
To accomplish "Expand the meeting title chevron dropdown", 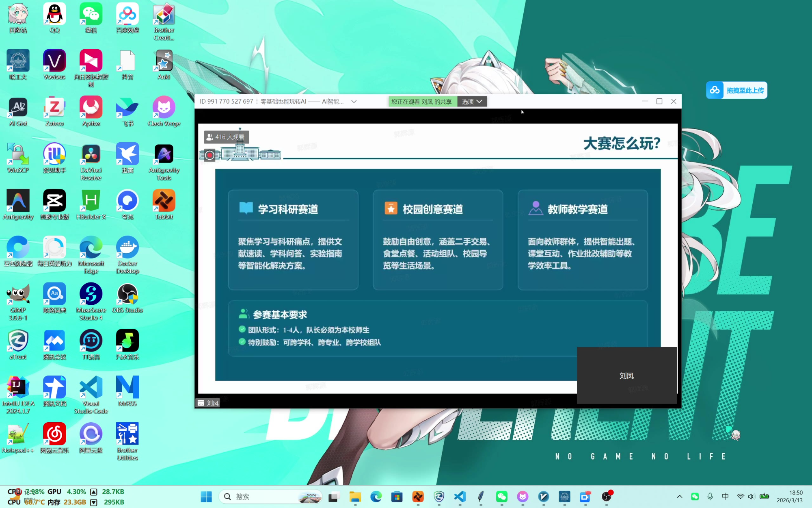I will pyautogui.click(x=354, y=102).
